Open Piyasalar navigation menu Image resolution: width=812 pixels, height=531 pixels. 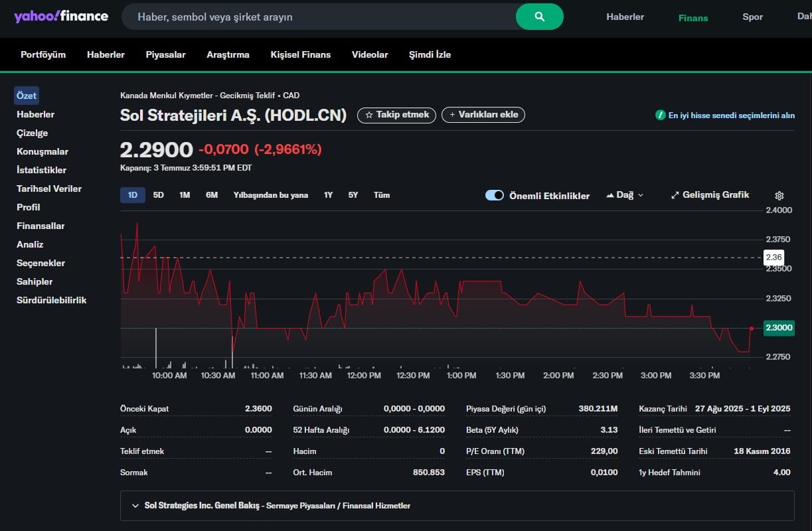[x=165, y=54]
